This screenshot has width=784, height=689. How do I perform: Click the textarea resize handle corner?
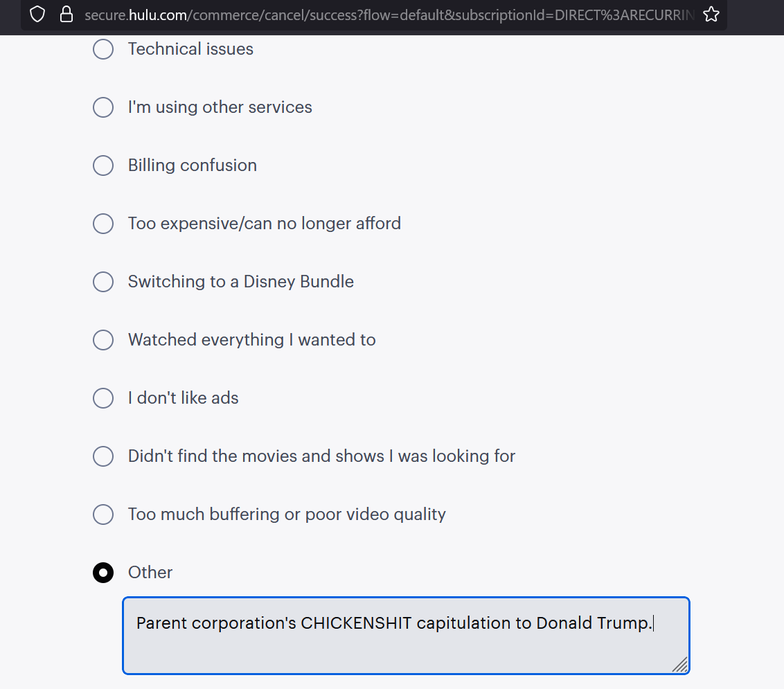[680, 665]
